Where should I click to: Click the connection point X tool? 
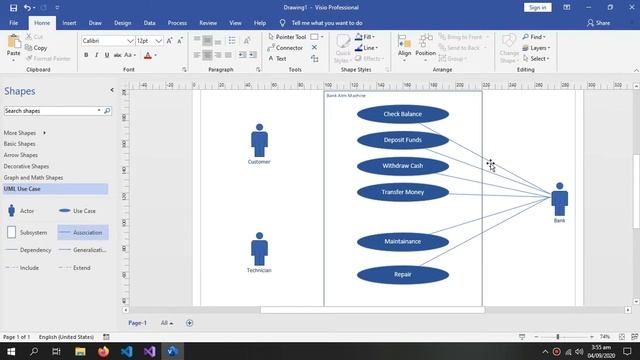(x=314, y=47)
